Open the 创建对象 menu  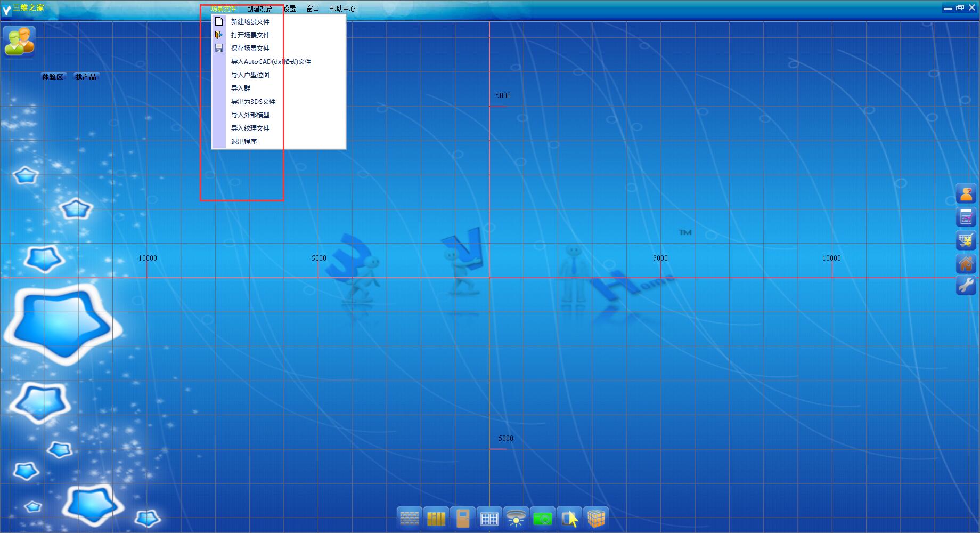point(259,9)
